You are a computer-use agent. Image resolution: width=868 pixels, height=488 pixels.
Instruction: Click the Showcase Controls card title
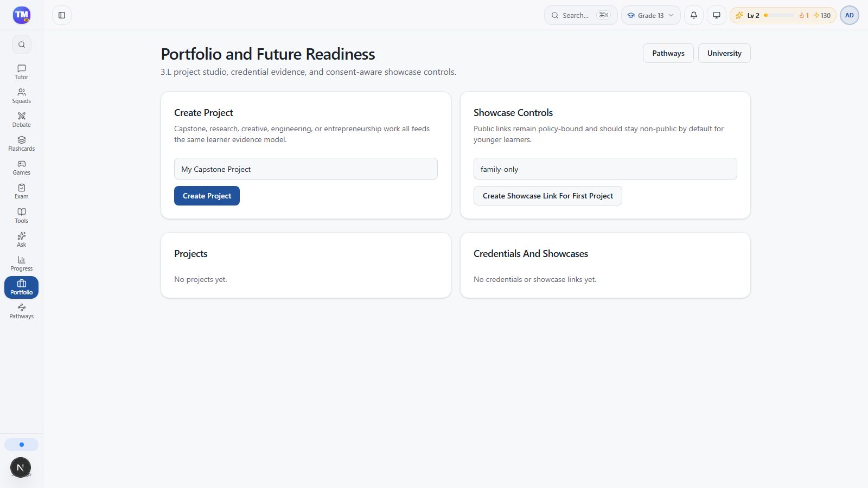[513, 113]
